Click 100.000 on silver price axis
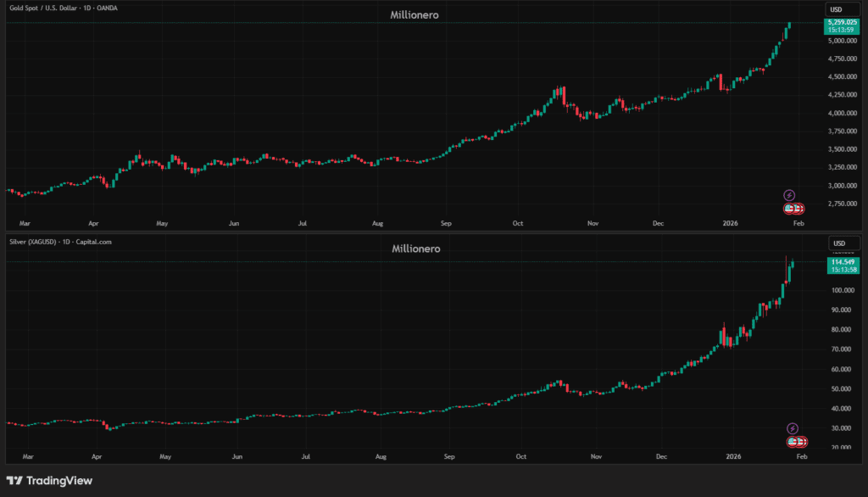The height and width of the screenshot is (497, 868). pyautogui.click(x=841, y=290)
